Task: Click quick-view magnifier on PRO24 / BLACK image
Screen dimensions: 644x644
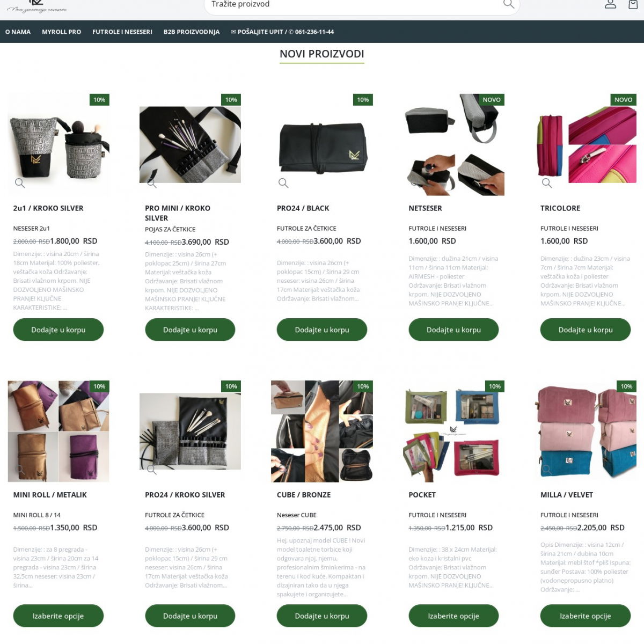Action: pos(283,183)
